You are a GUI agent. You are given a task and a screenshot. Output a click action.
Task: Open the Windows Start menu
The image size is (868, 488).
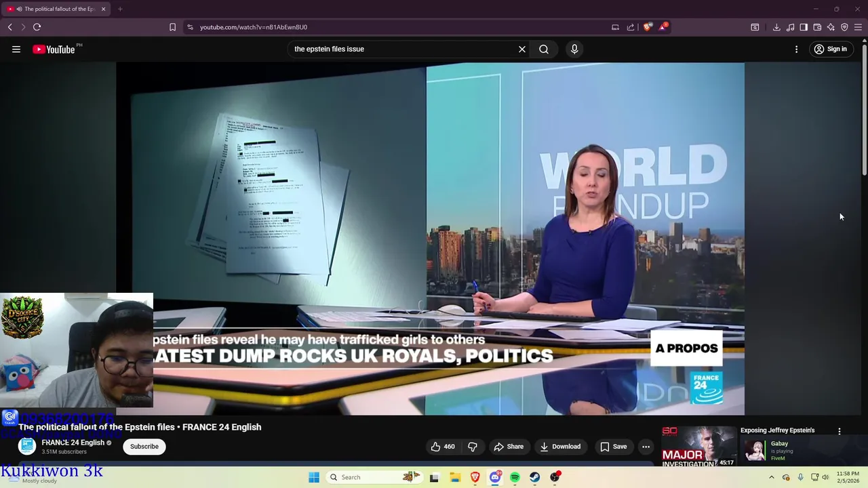pos(314,477)
